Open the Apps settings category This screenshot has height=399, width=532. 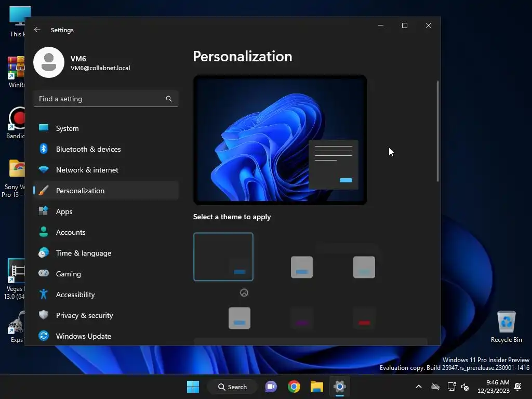(x=106, y=211)
